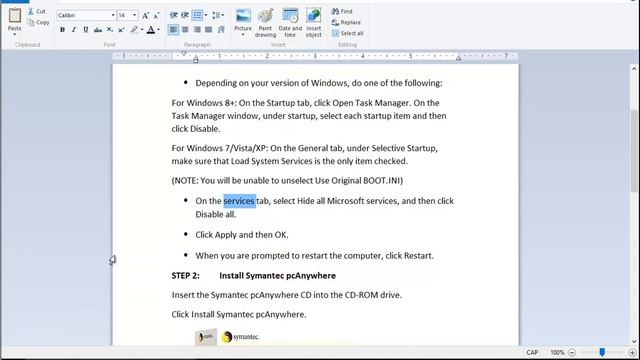Grow the font size
The height and width of the screenshot is (360, 640).
click(x=145, y=16)
